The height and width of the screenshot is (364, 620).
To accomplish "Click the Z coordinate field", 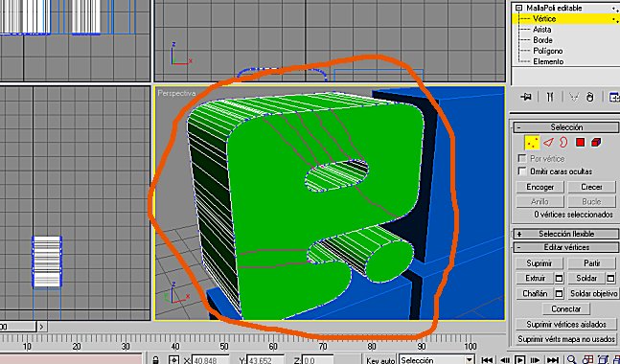I will point(318,360).
